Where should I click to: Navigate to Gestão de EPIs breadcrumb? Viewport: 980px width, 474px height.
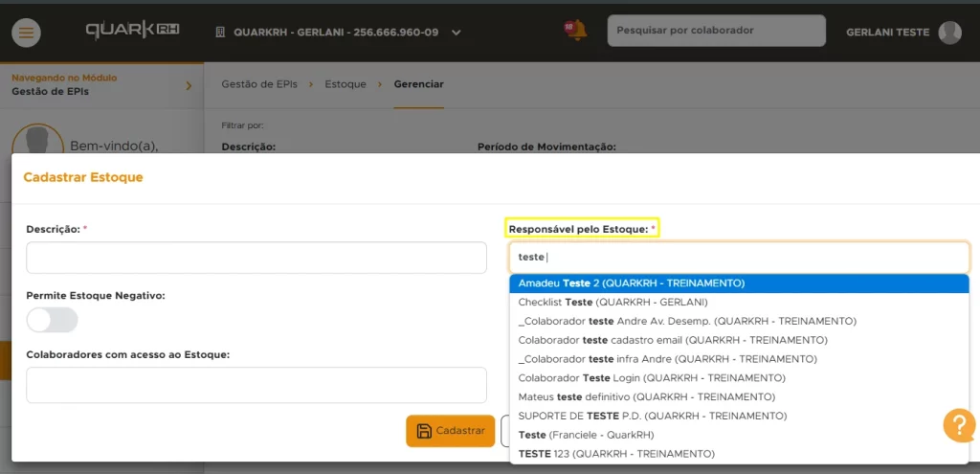(x=258, y=84)
